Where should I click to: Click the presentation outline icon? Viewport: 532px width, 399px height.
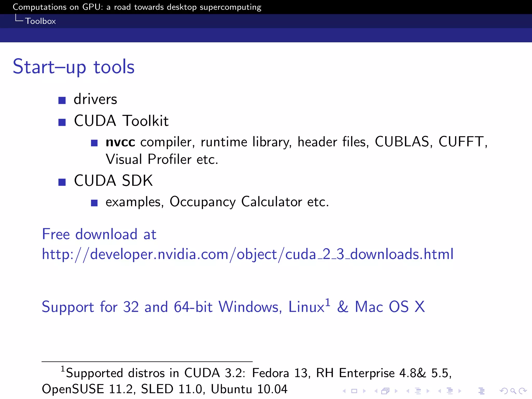[x=481, y=391]
